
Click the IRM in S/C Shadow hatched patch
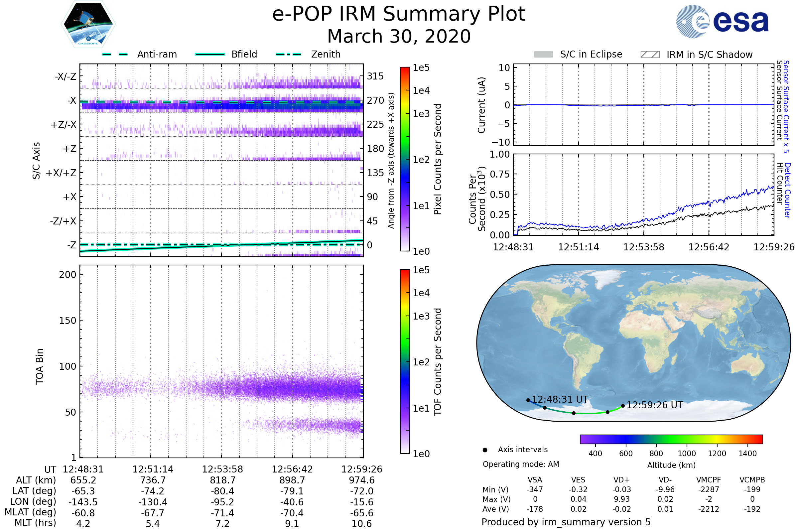click(x=650, y=55)
